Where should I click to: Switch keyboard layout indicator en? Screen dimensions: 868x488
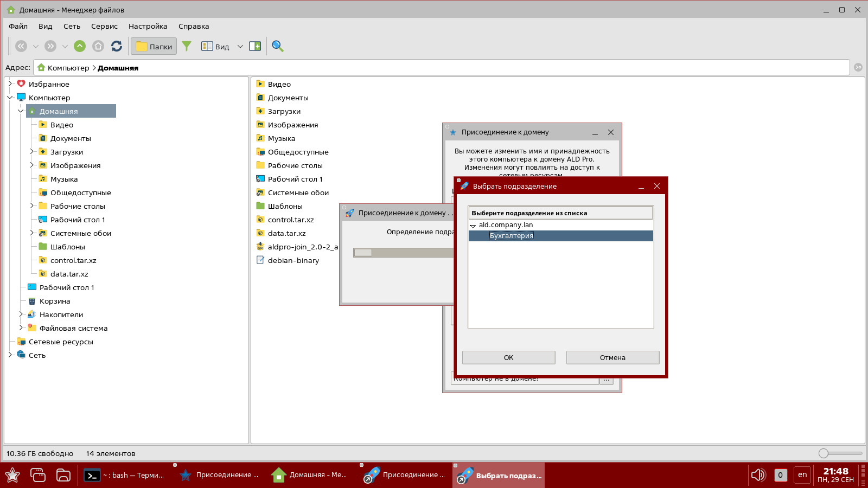pos(802,475)
